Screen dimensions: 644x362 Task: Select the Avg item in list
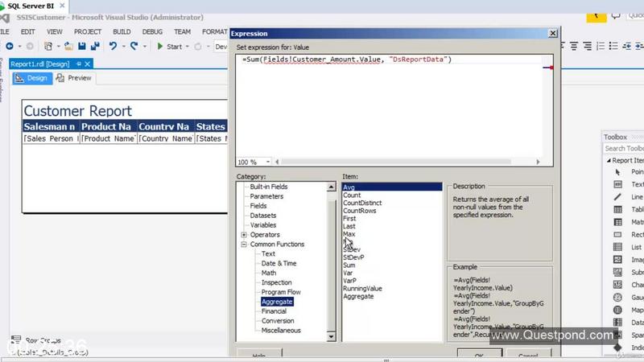[x=392, y=187]
